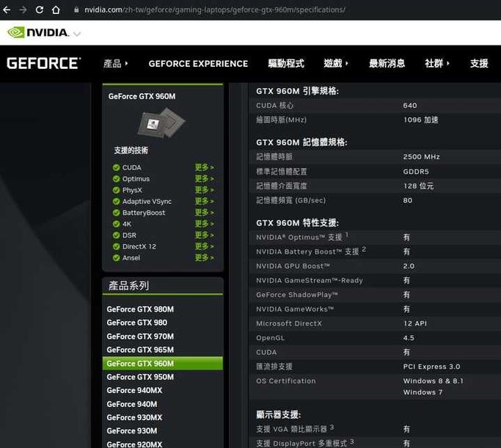501x448 pixels.
Task: Click the browser back arrow
Action: pyautogui.click(x=7, y=10)
